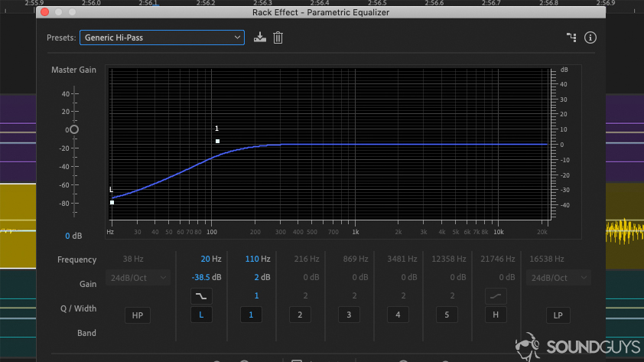Click the L band frequency 20 Hz
Image resolution: width=644 pixels, height=362 pixels.
pyautogui.click(x=211, y=259)
